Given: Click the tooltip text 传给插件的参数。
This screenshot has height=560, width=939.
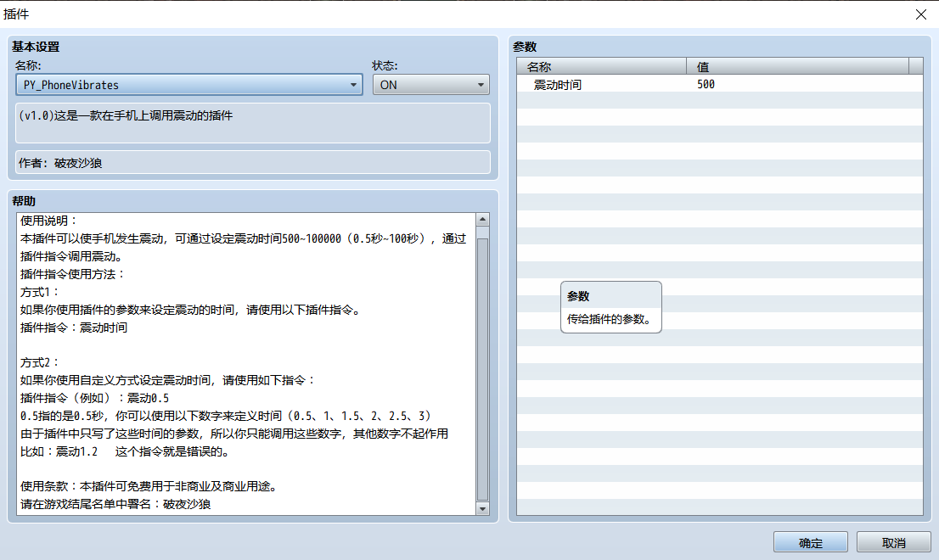Looking at the screenshot, I should click(x=609, y=319).
